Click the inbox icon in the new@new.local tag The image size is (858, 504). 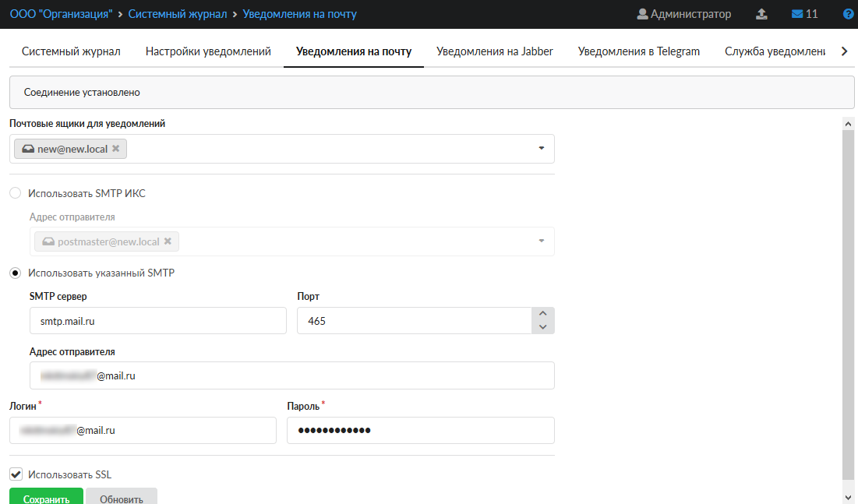click(x=28, y=149)
